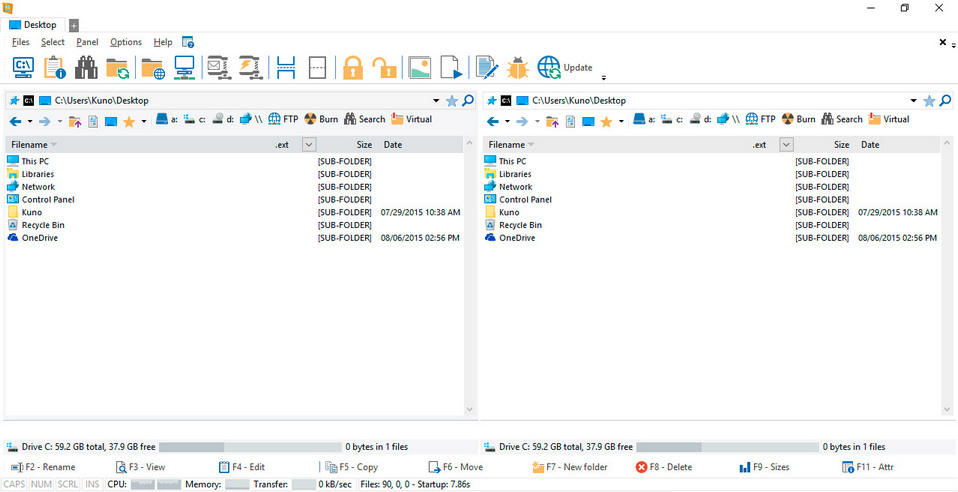958x492 pixels.
Task: Switch left panel to drive d:
Action: tap(223, 120)
